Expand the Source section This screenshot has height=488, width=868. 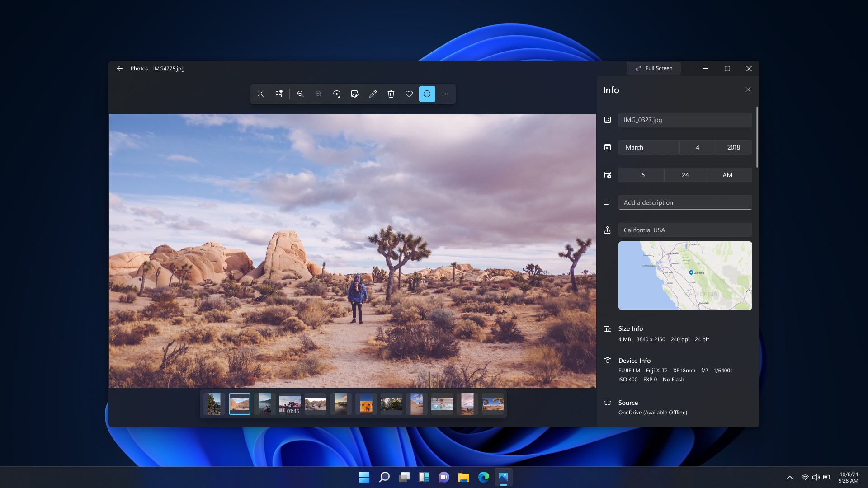[628, 402]
